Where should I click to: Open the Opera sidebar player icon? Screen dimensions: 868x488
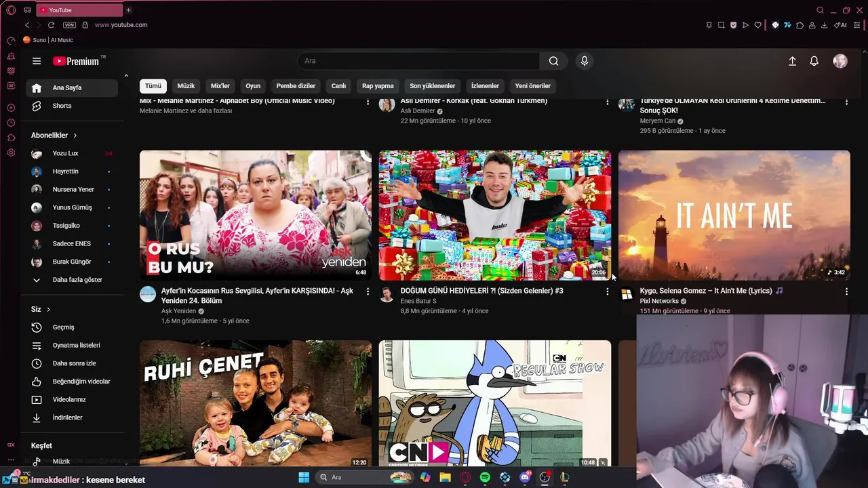point(11,108)
